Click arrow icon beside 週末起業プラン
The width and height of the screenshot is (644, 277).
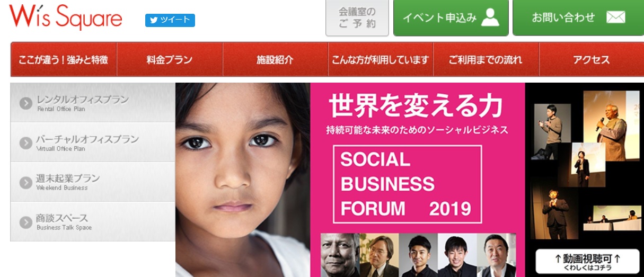26,182
